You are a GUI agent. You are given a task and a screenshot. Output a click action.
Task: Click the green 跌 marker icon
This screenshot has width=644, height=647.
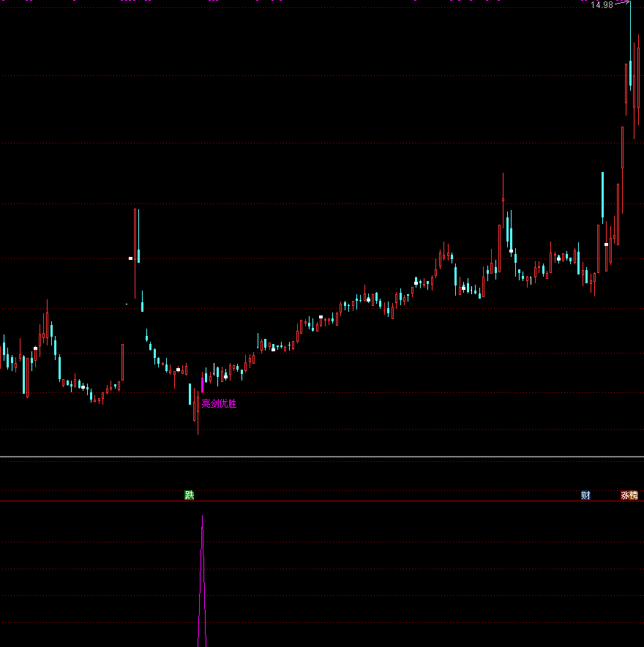point(190,495)
